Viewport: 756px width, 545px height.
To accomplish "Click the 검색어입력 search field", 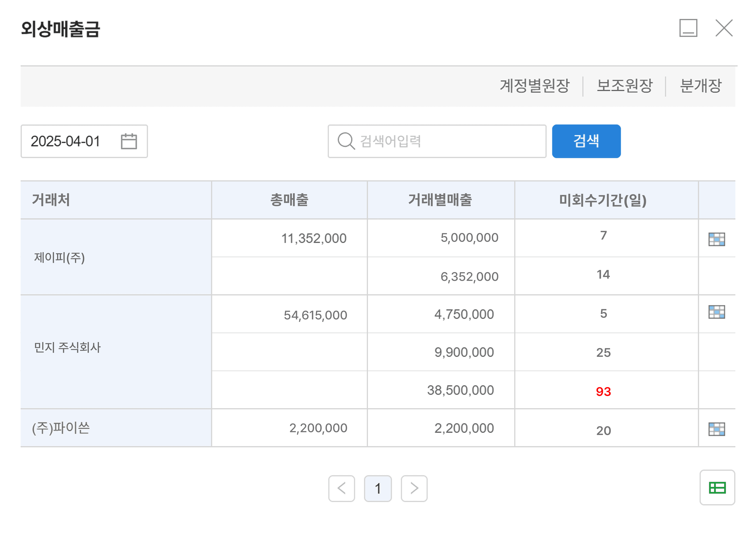I will 447,141.
